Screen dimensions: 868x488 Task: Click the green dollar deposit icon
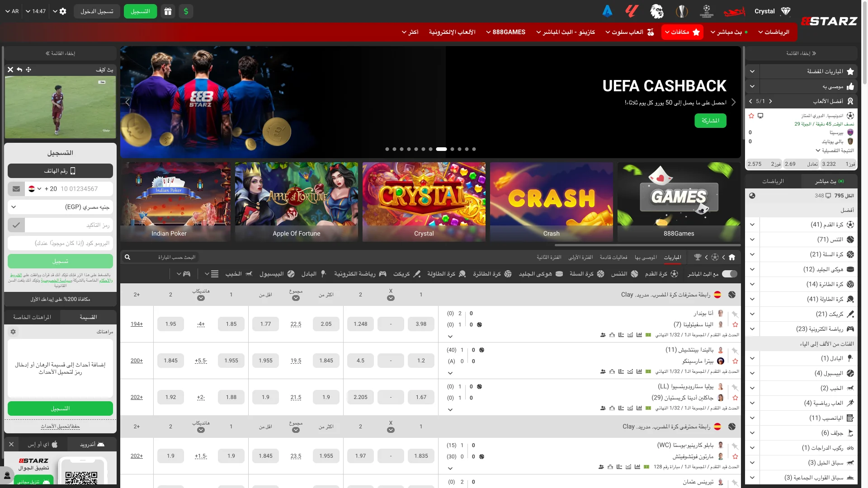pyautogui.click(x=186, y=11)
